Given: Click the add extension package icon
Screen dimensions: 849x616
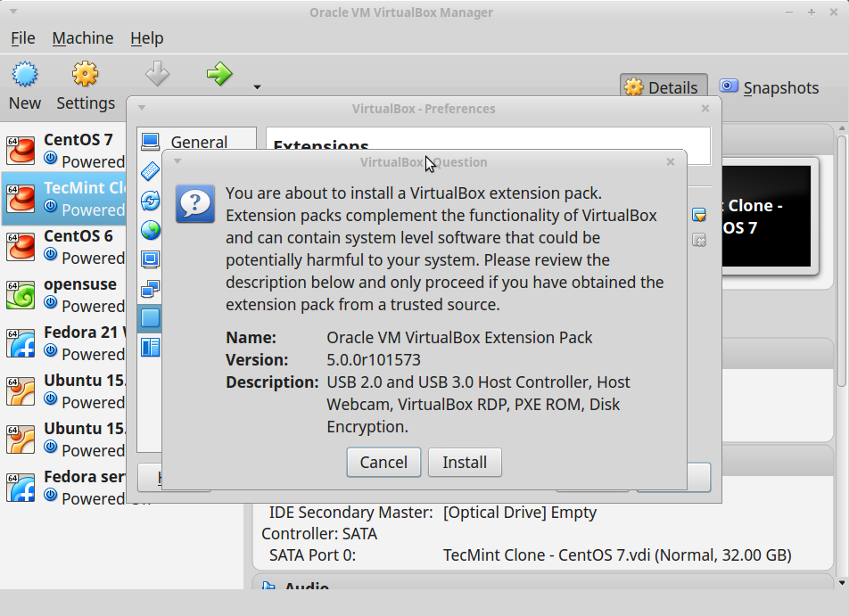Looking at the screenshot, I should pos(699,215).
